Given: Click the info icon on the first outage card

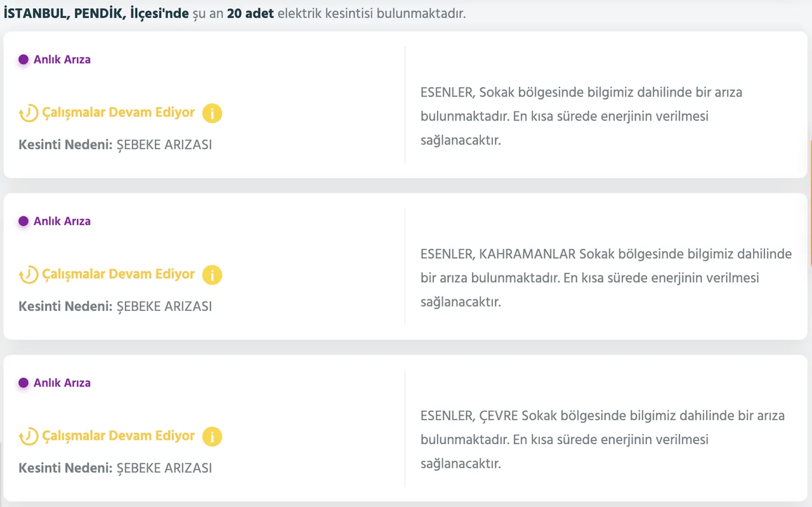Looking at the screenshot, I should (212, 113).
